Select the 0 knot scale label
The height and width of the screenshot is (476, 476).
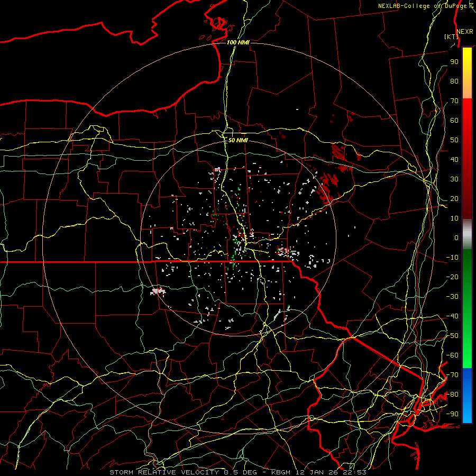(456, 238)
